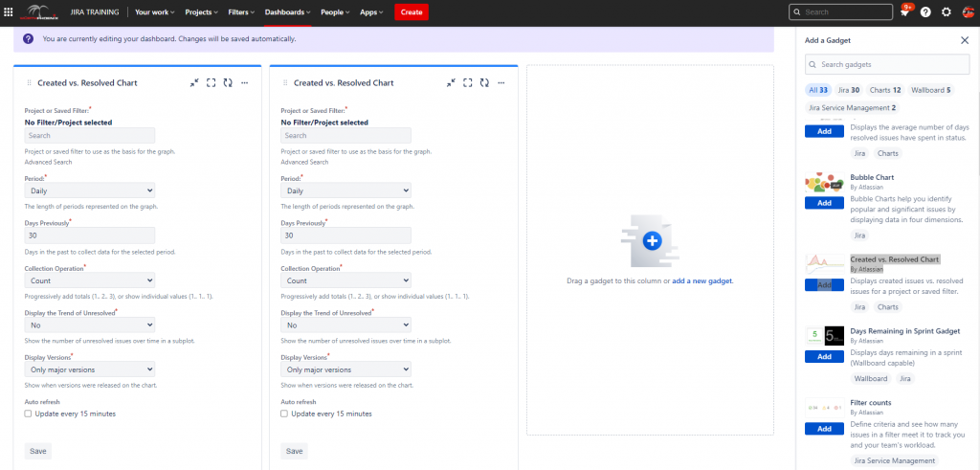Open Display Versions dropdown in second gadget
The width and height of the screenshot is (980, 470).
pos(346,369)
